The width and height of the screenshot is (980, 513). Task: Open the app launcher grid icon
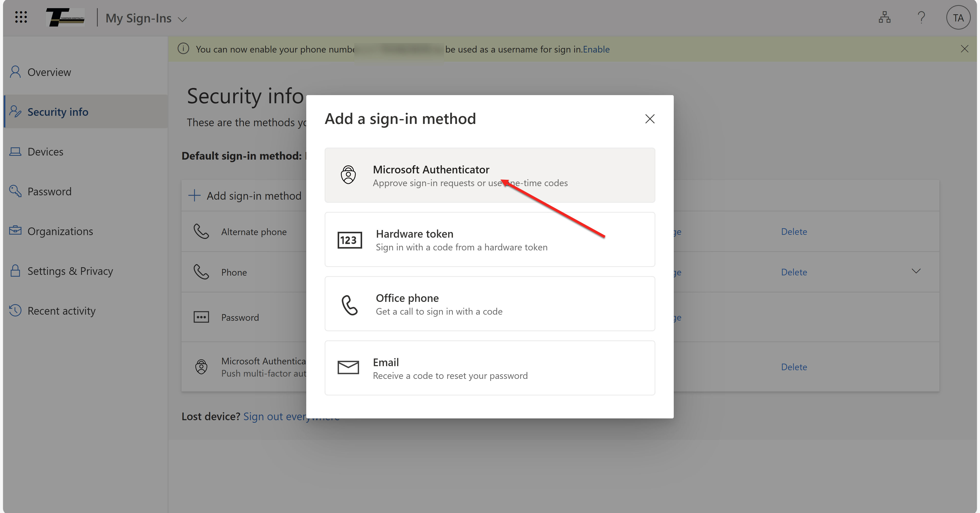[x=21, y=17]
